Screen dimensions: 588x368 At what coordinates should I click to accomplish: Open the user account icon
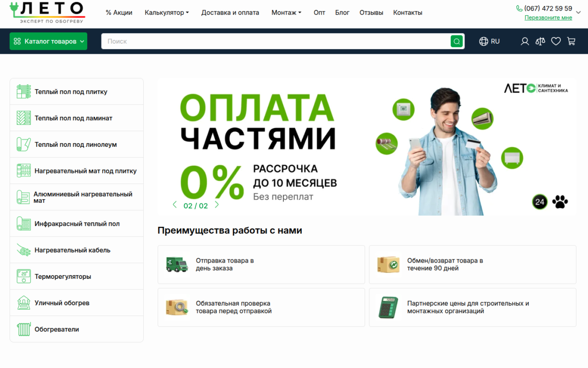pyautogui.click(x=525, y=41)
